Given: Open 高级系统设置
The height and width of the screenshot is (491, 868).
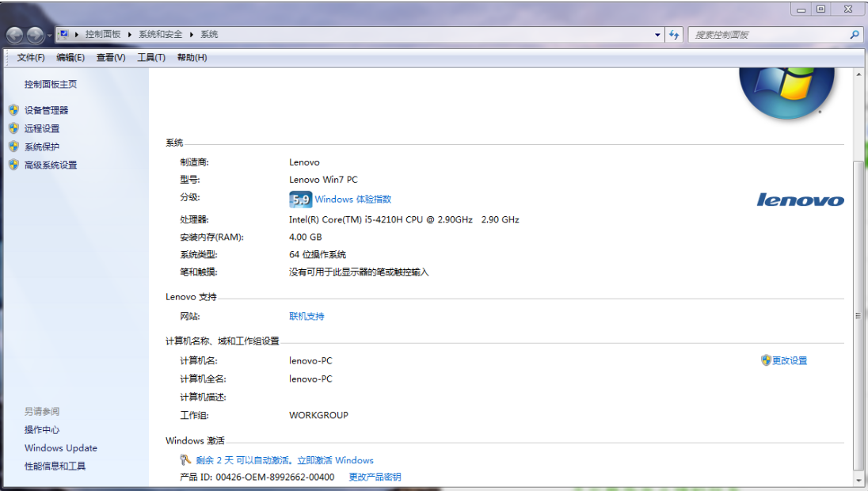Looking at the screenshot, I should (x=49, y=165).
